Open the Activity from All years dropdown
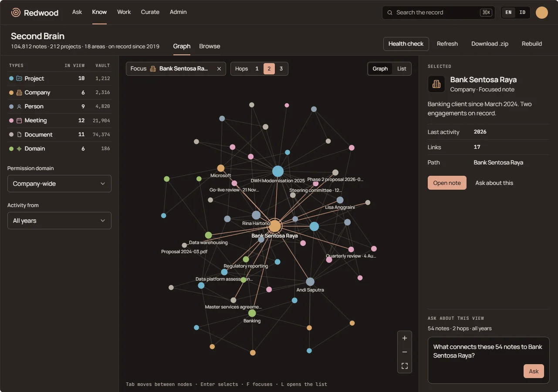Screen dimensions: 558x392 click(x=59, y=221)
